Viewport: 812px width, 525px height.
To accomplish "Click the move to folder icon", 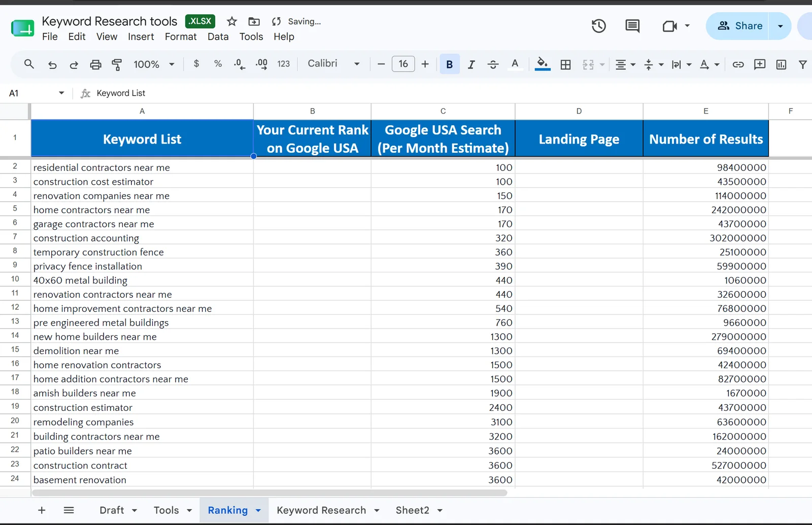I will click(x=254, y=21).
